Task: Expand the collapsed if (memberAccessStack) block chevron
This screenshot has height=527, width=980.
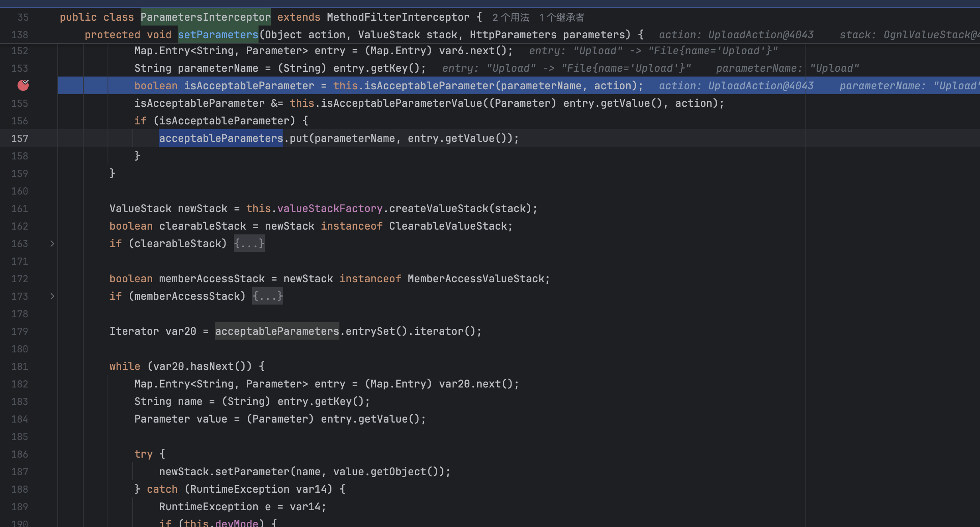Action: [x=52, y=296]
